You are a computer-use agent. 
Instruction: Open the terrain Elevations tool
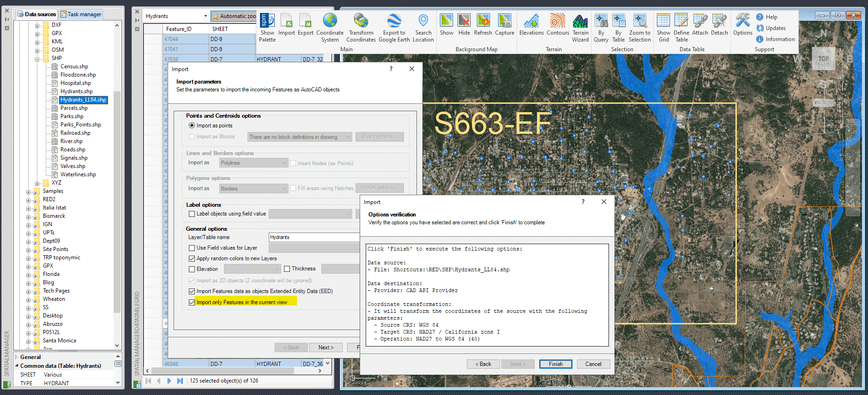pyautogui.click(x=531, y=24)
